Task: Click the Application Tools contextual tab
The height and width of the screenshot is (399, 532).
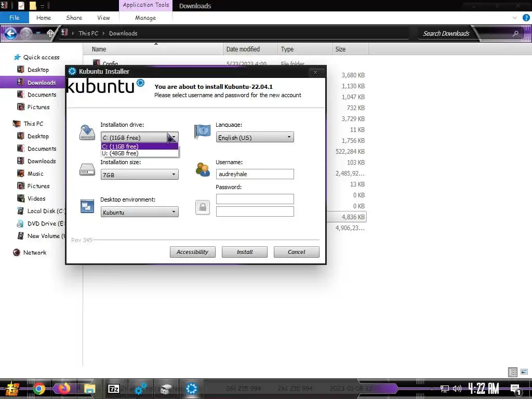Action: click(146, 5)
